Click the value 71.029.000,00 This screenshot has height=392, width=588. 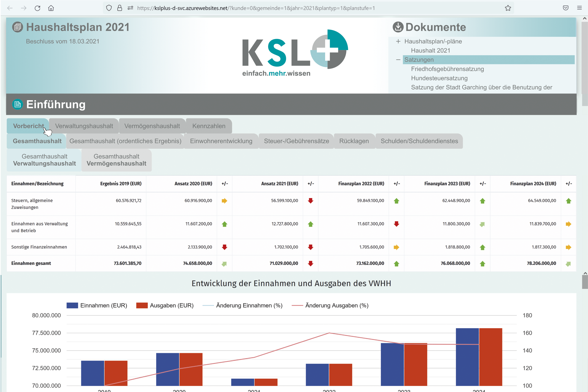coord(284,263)
